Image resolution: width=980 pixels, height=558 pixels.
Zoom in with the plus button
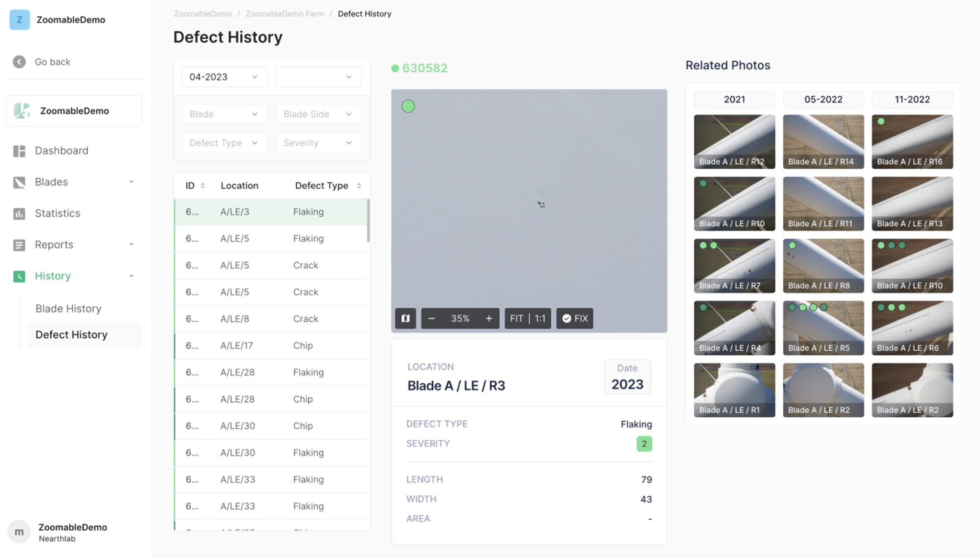click(489, 319)
